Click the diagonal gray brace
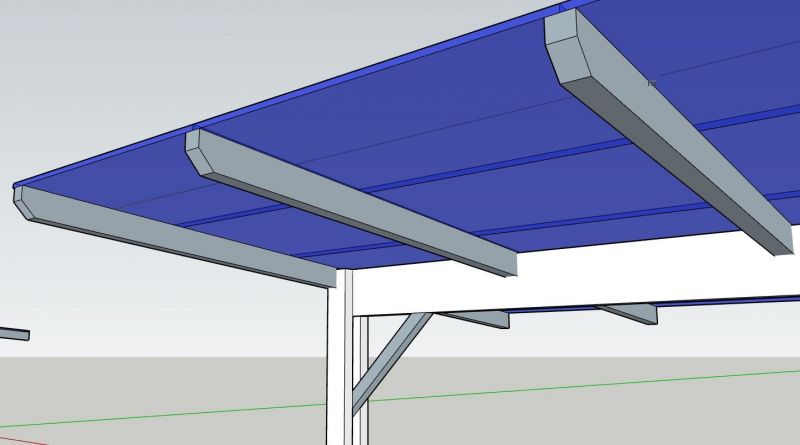The height and width of the screenshot is (445, 800). (x=390, y=358)
